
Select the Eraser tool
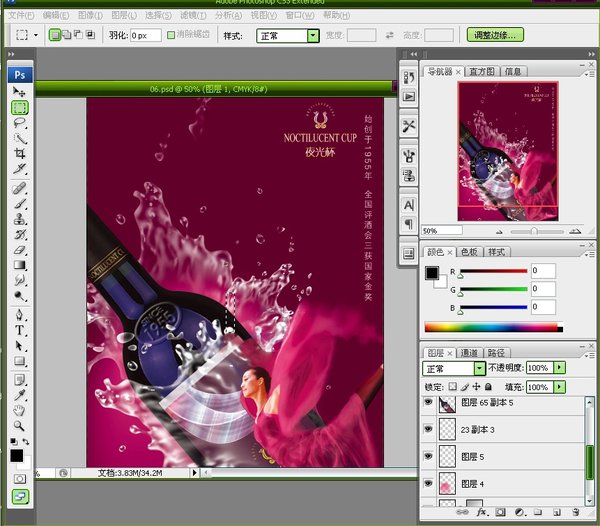19,250
